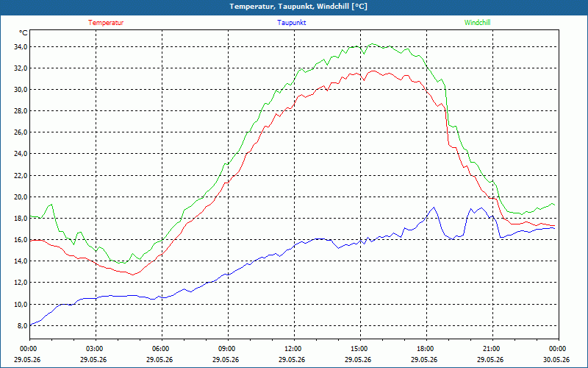
Task: Click the 12,0 value on the y-axis
Action: point(21,283)
